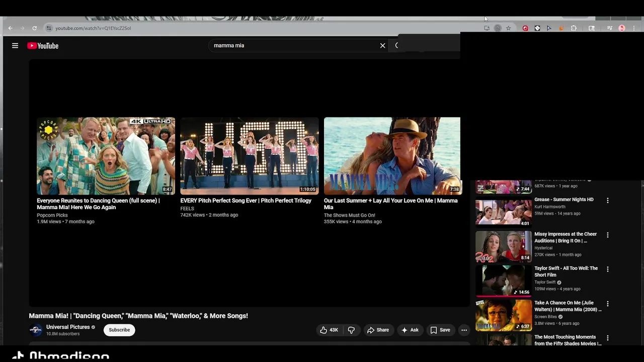Go to YouTube home via logo
This screenshot has width=644, height=362.
click(x=43, y=46)
